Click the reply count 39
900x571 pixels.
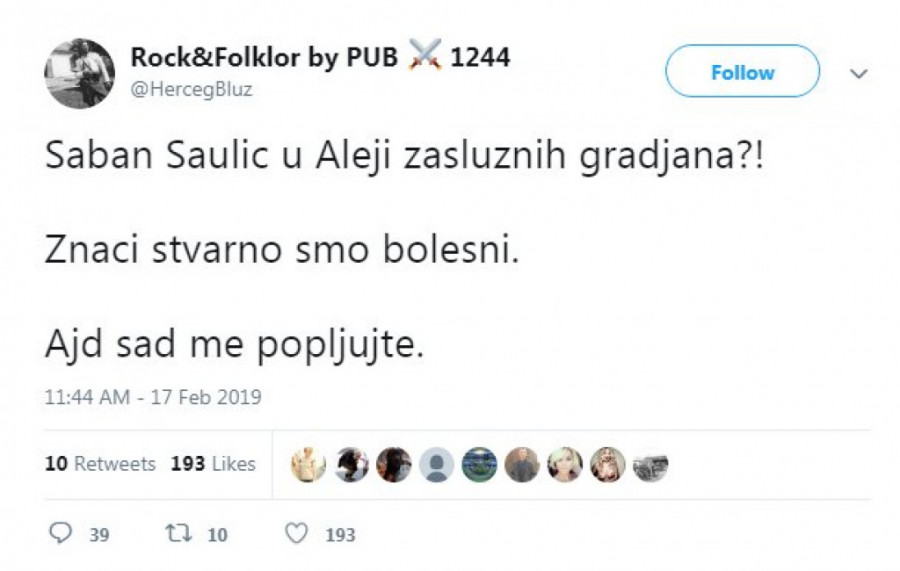pos(99,535)
